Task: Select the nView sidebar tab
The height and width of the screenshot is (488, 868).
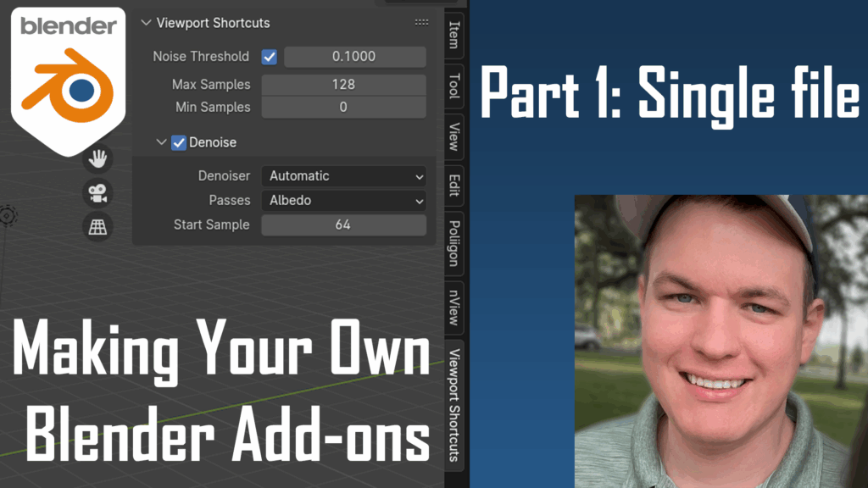Action: click(454, 308)
